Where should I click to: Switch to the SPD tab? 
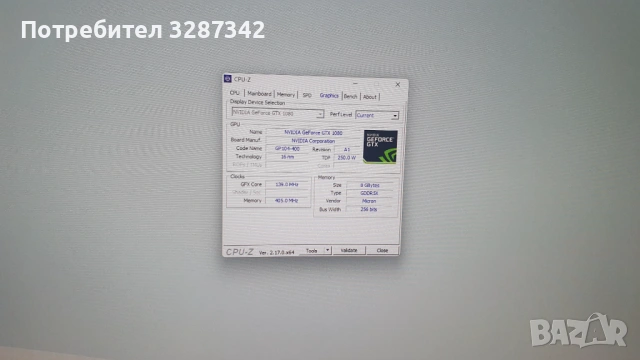click(307, 95)
